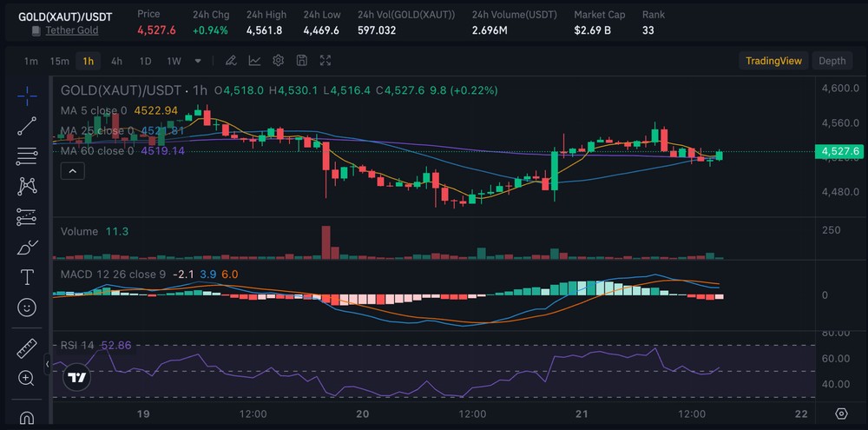This screenshot has height=430, width=868.
Task: Select the TradingView chart view
Action: [x=773, y=61]
